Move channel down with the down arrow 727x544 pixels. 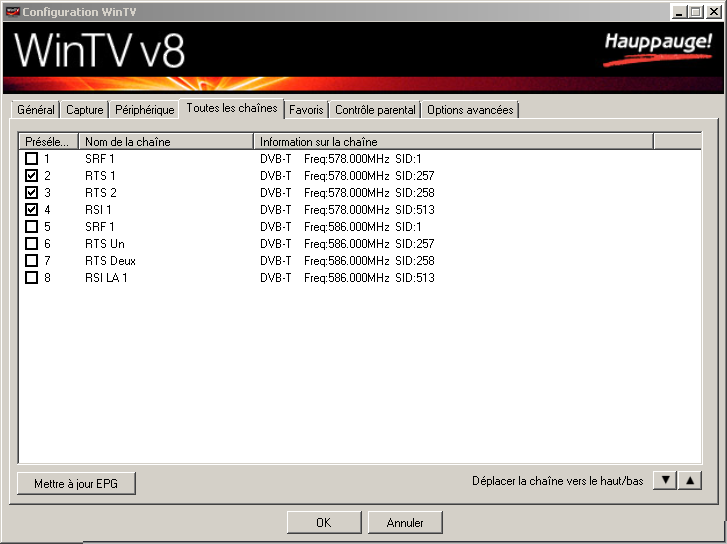coord(663,481)
